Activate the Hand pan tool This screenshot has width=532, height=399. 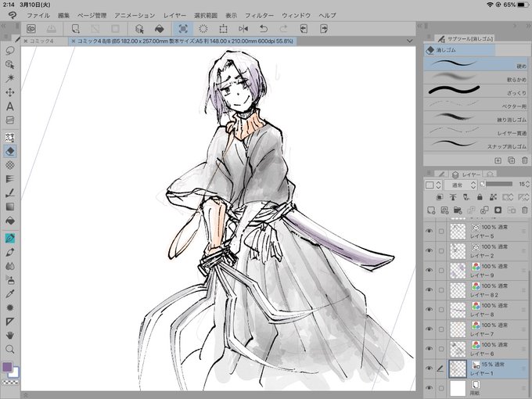[x=10, y=335]
